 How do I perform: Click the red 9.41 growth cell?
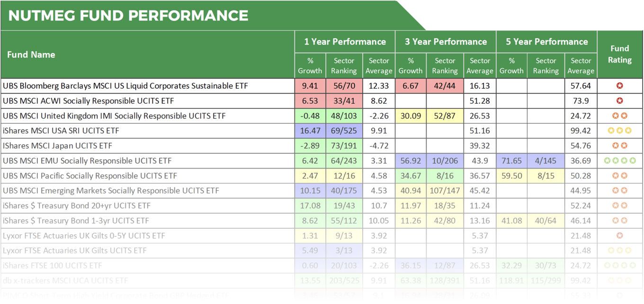pyautogui.click(x=310, y=86)
